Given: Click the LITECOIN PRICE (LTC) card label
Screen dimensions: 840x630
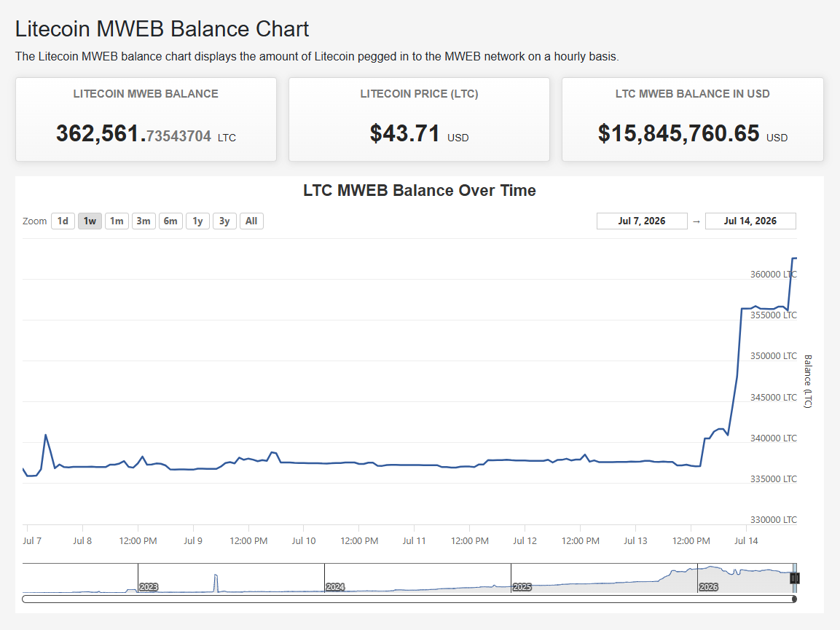Looking at the screenshot, I should click(419, 94).
